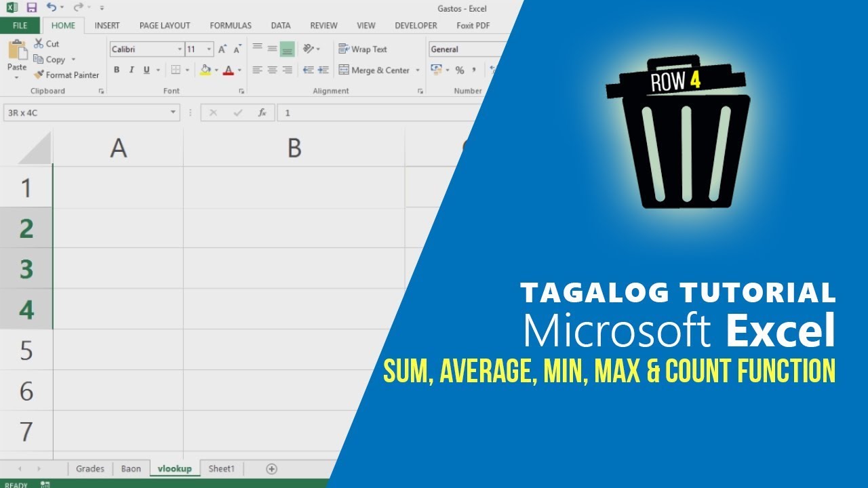Align text left in the cell
868x488 pixels.
click(257, 70)
